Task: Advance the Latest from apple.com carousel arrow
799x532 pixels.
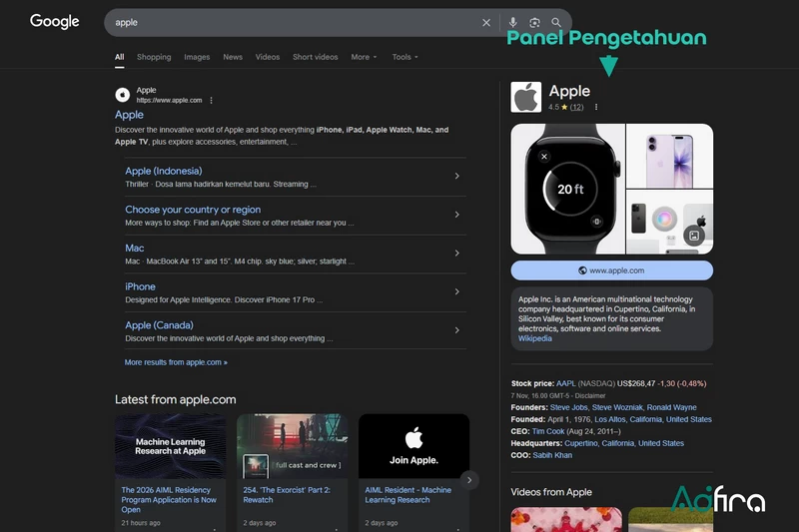Action: point(469,480)
